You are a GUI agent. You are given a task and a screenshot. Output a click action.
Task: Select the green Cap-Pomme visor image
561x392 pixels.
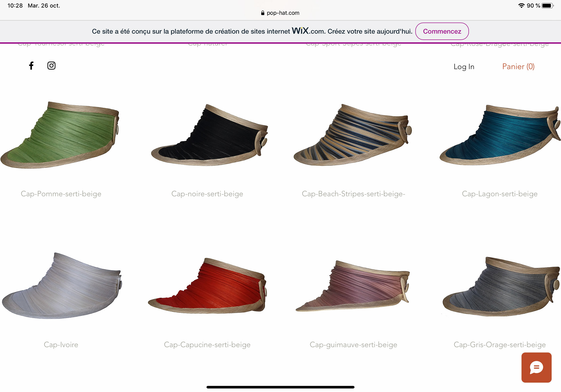(61, 135)
